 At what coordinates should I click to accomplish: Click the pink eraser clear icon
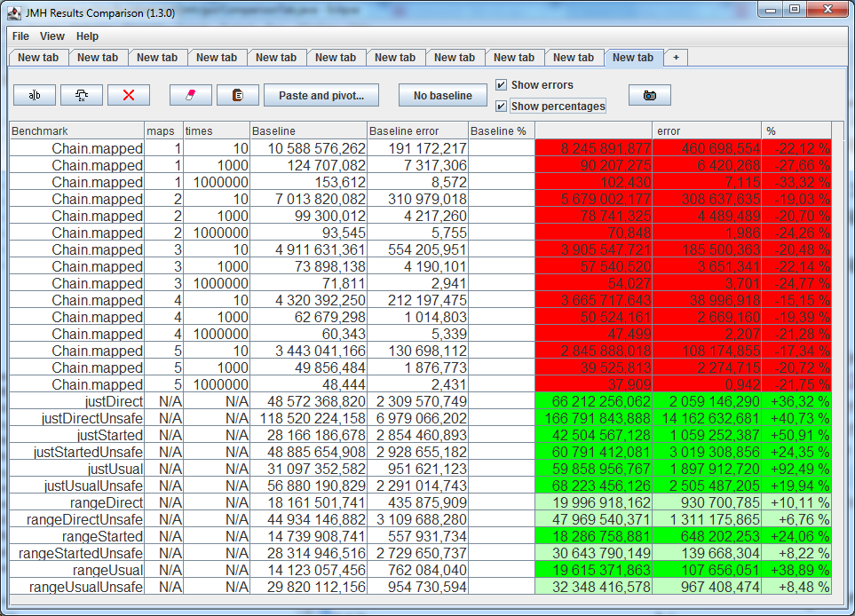tap(191, 95)
